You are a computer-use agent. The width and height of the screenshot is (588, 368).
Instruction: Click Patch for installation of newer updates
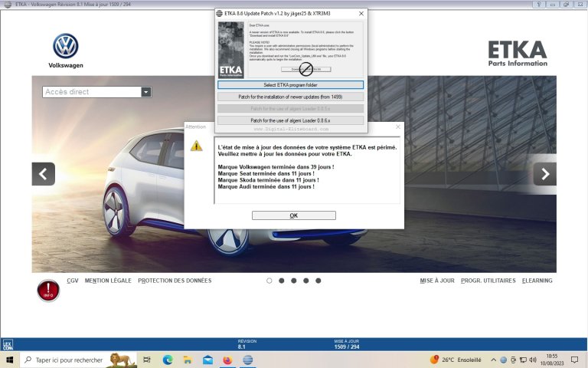click(291, 97)
